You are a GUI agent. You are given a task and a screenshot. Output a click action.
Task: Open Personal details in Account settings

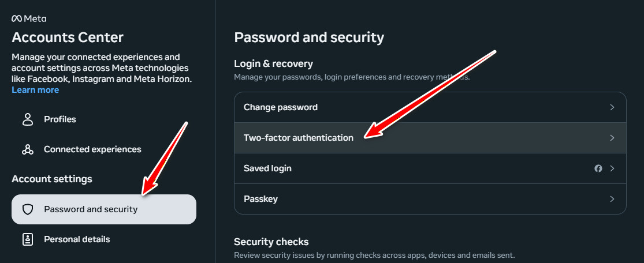click(x=77, y=239)
